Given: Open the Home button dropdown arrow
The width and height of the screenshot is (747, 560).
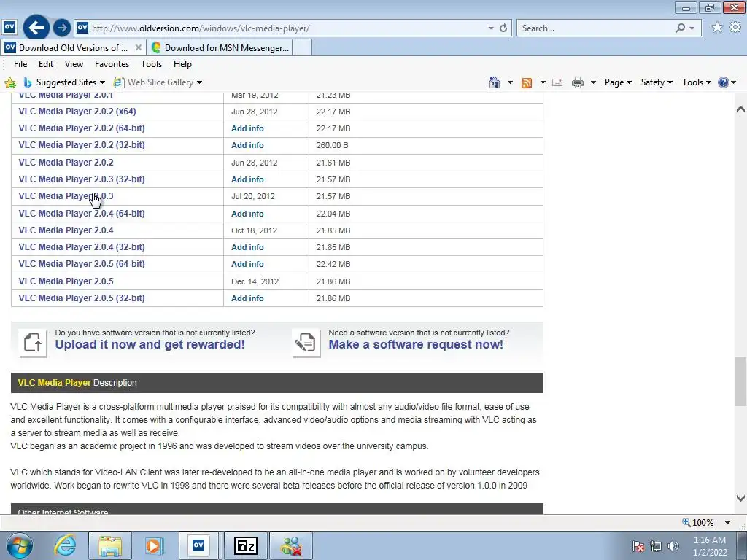Looking at the screenshot, I should [x=510, y=82].
